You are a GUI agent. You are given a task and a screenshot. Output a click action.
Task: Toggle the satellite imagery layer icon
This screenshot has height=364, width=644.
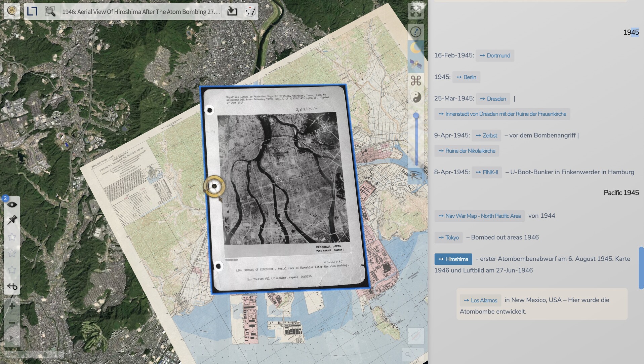coord(416,64)
